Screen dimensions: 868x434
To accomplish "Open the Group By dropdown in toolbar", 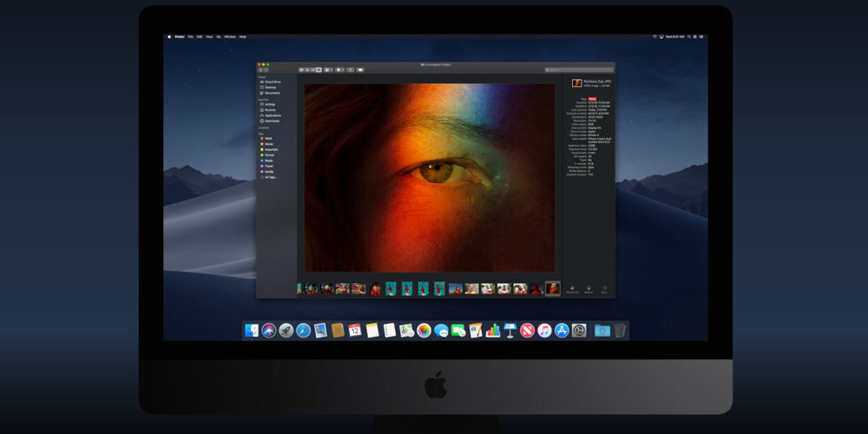I will tap(328, 69).
